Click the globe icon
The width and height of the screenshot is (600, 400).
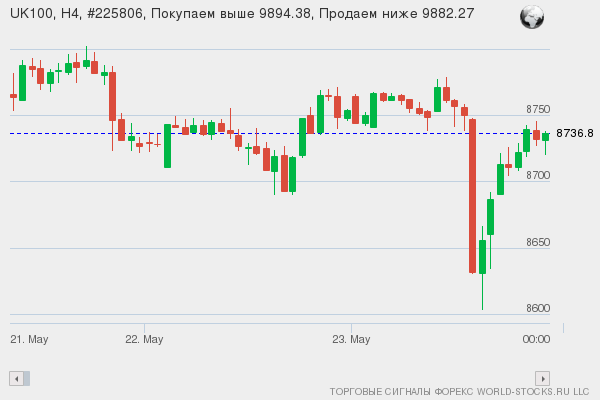[x=532, y=17]
